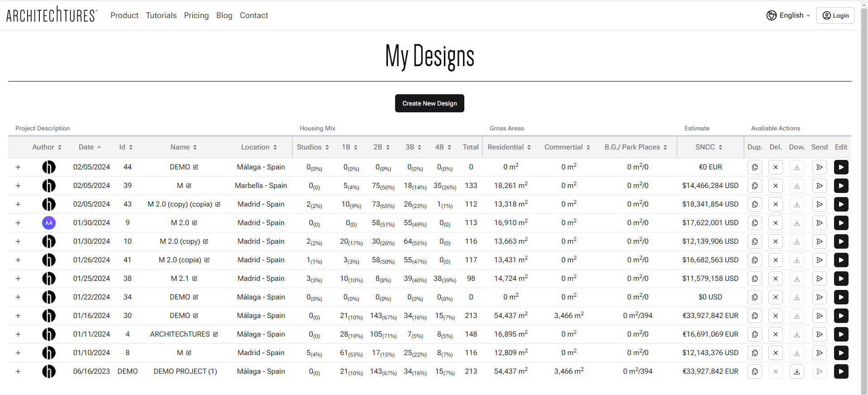The height and width of the screenshot is (395, 868).
Task: Click the Create New Design button
Action: (429, 103)
